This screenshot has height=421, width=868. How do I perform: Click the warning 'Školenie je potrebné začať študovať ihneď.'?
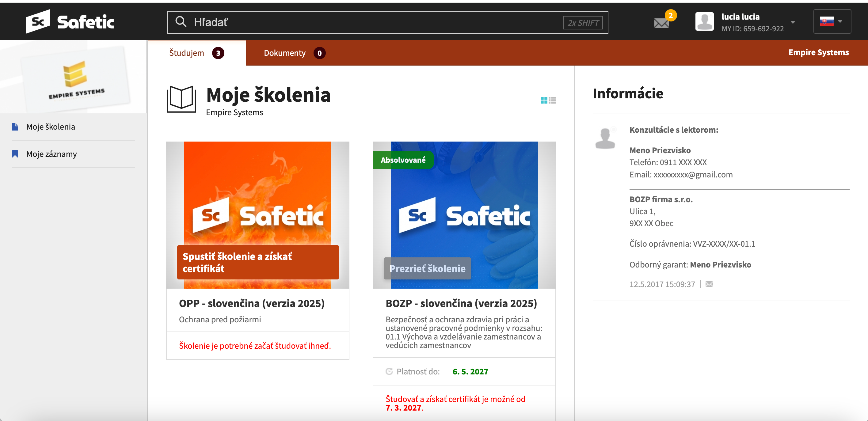pos(255,346)
